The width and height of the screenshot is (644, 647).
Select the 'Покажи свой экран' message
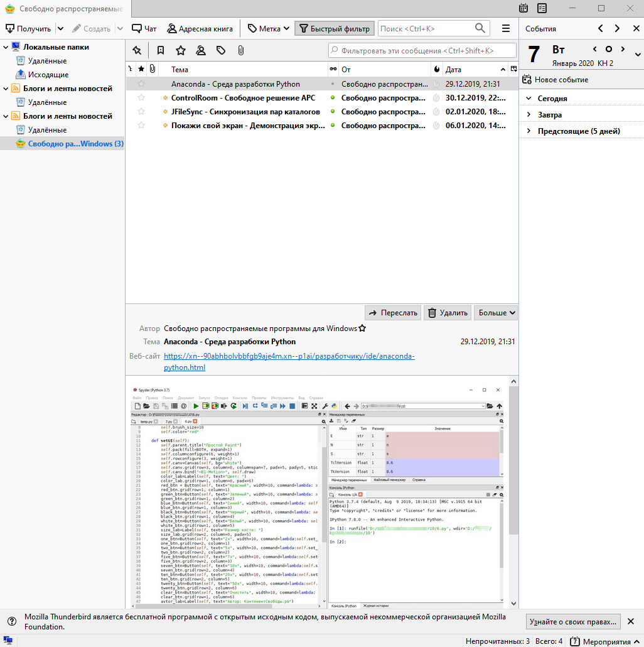[322, 126]
